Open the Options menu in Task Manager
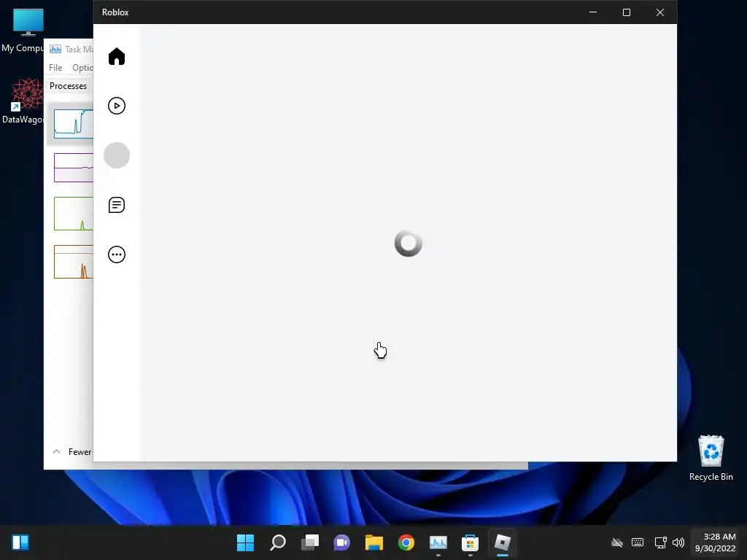Viewport: 747px width, 560px height. [82, 68]
